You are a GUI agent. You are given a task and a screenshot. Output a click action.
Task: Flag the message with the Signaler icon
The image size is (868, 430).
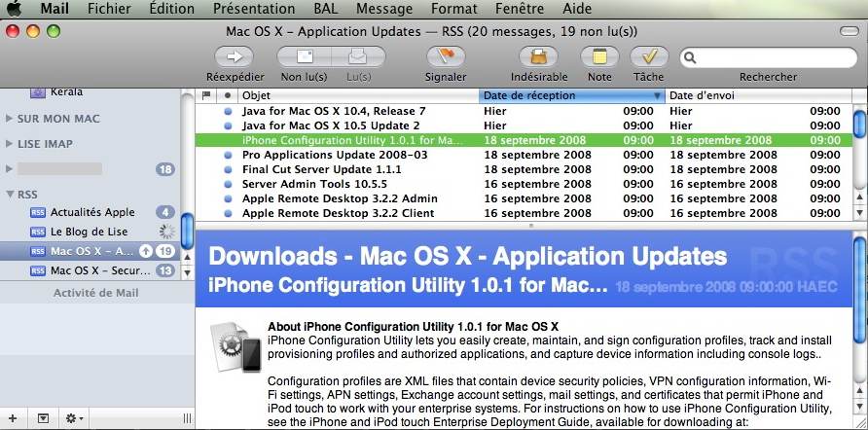click(x=446, y=56)
